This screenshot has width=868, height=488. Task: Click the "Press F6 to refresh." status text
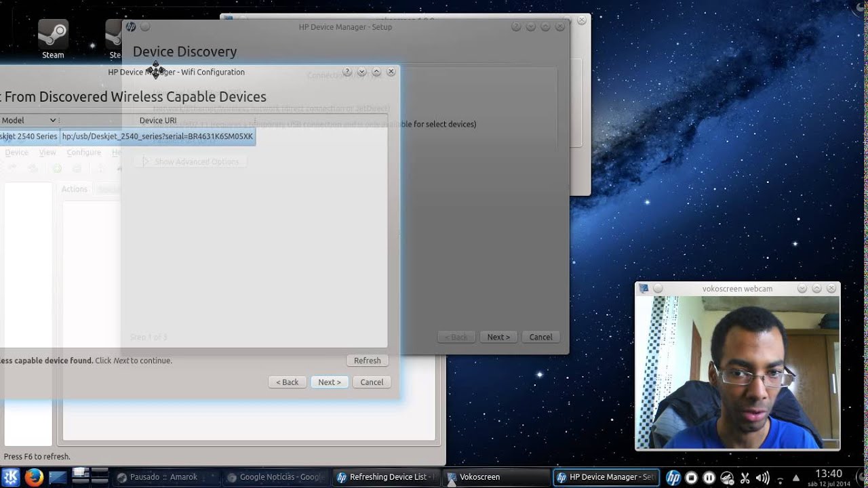click(x=37, y=457)
